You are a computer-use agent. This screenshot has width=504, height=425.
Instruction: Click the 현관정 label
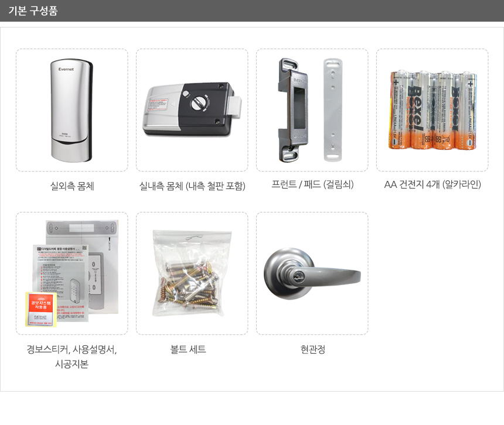pos(312,349)
